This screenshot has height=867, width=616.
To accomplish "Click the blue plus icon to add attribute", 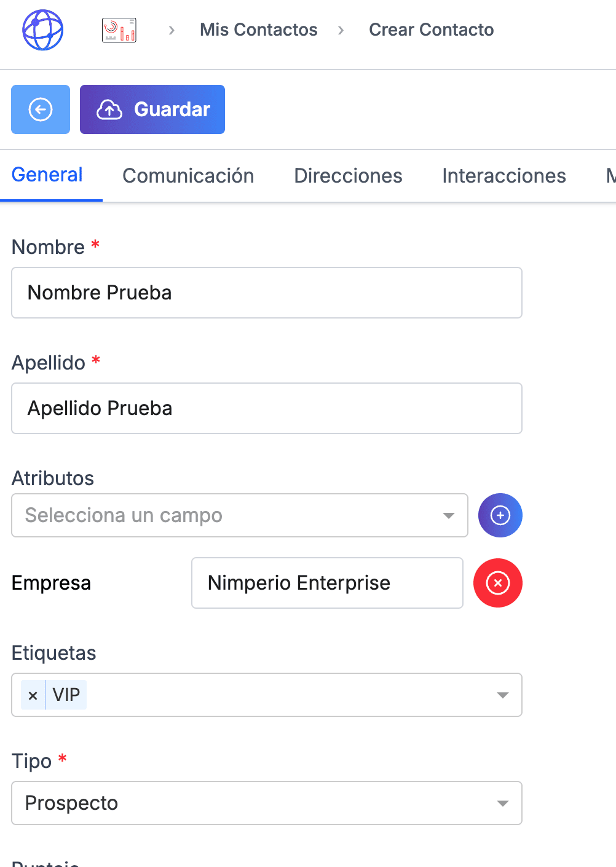I will (x=500, y=515).
